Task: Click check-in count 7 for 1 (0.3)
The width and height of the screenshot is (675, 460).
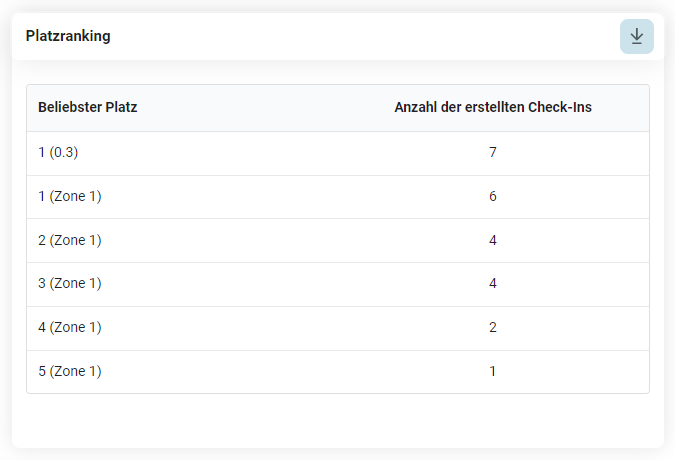Action: pos(493,153)
